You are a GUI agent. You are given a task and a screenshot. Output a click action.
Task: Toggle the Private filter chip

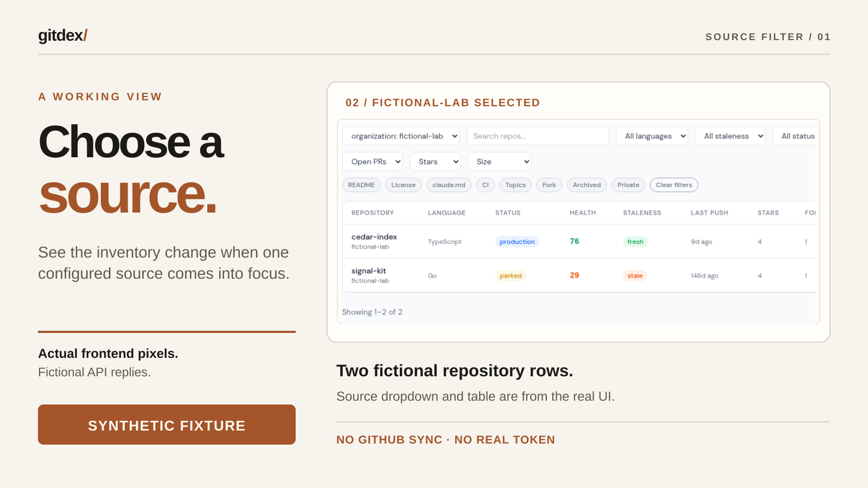tap(628, 185)
